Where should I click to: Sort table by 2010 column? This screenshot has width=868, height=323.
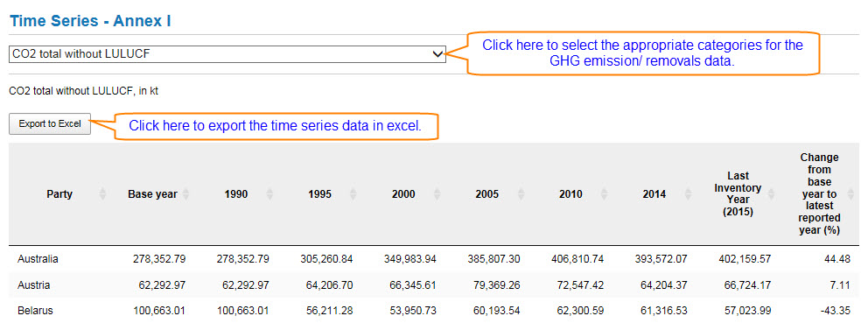pos(570,194)
